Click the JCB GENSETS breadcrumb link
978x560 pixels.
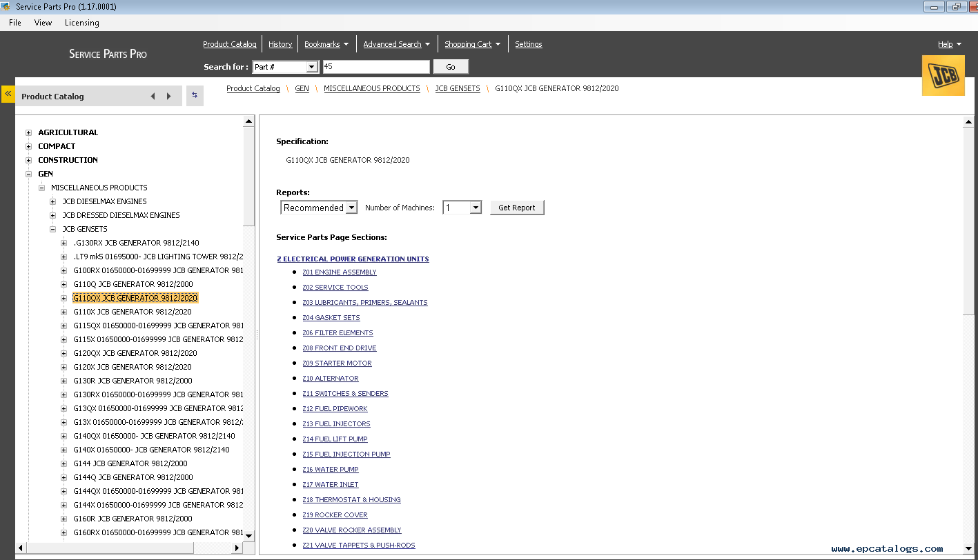458,88
